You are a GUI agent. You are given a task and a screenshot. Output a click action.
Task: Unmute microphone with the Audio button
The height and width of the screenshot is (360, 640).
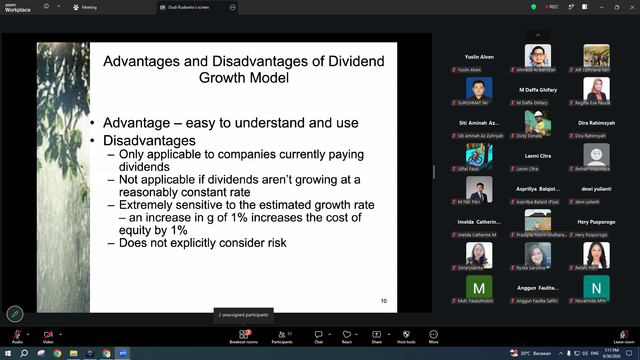17,337
